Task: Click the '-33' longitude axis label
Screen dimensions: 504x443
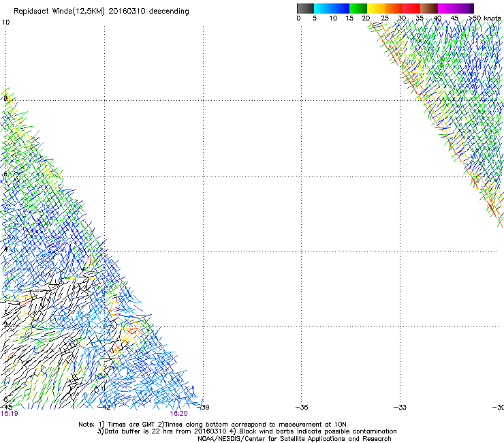Action: click(x=400, y=407)
